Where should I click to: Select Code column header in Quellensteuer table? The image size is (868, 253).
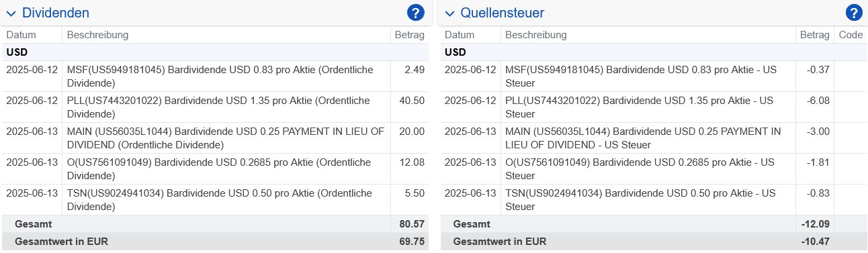point(851,35)
